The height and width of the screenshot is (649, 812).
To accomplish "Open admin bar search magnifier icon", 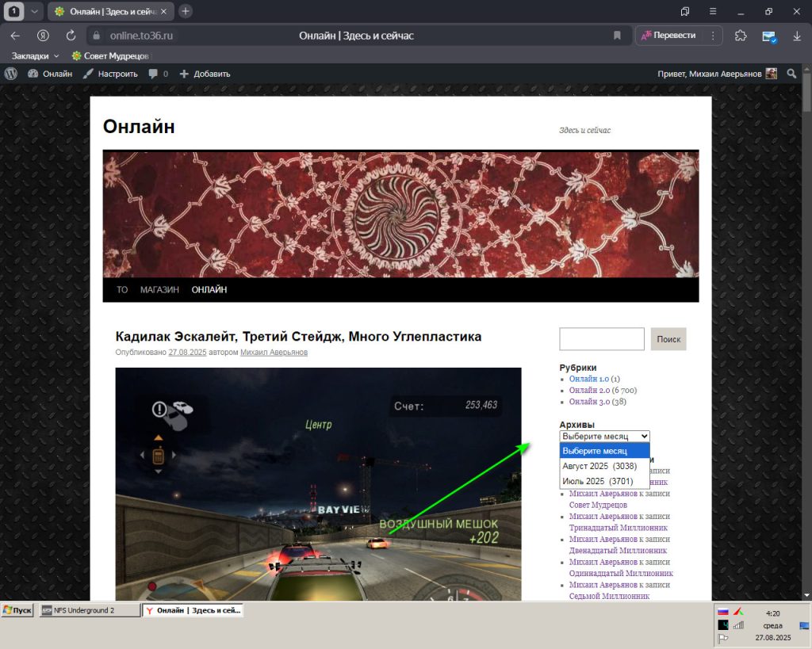I will 791,74.
